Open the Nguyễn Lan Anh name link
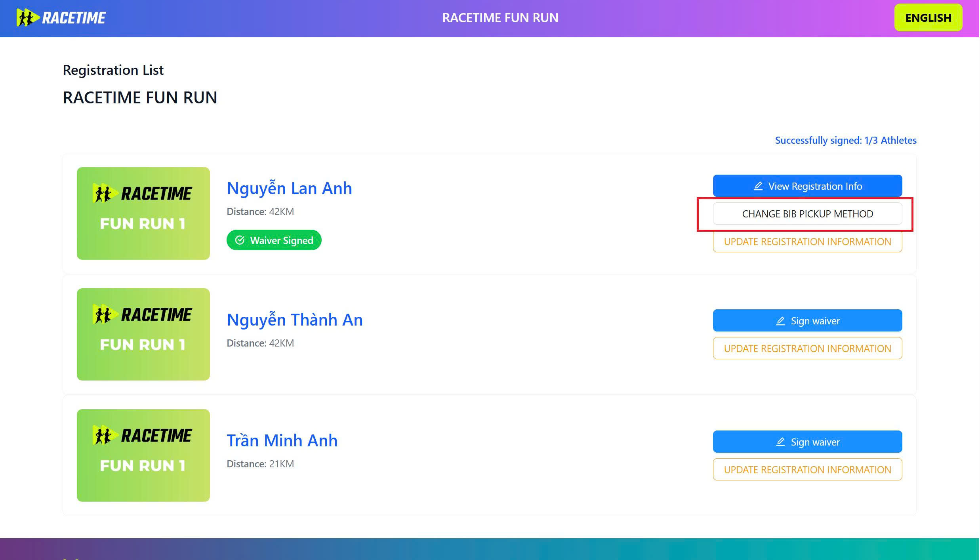The image size is (980, 560). coord(289,189)
